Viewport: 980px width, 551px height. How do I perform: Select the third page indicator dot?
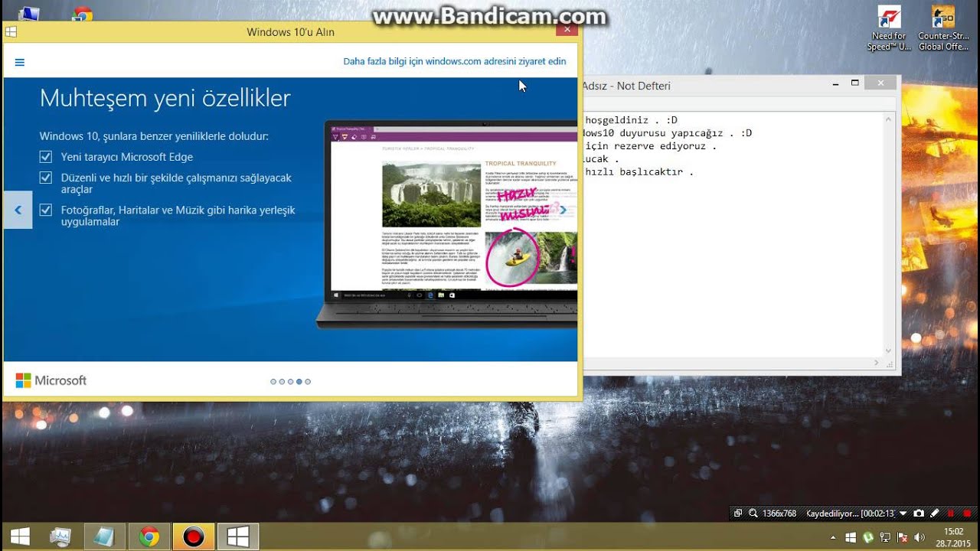(x=290, y=381)
